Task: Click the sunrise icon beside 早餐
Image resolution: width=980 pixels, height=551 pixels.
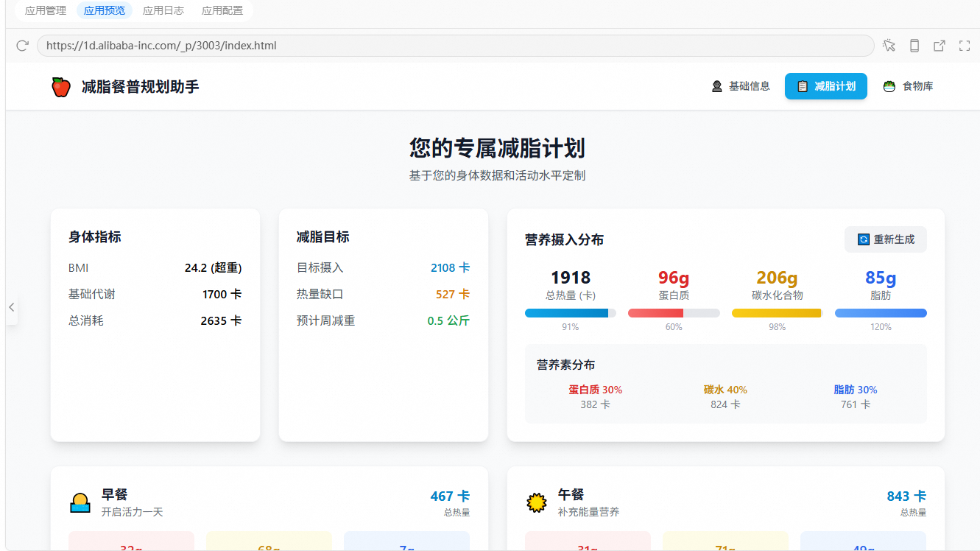Action: pos(80,503)
